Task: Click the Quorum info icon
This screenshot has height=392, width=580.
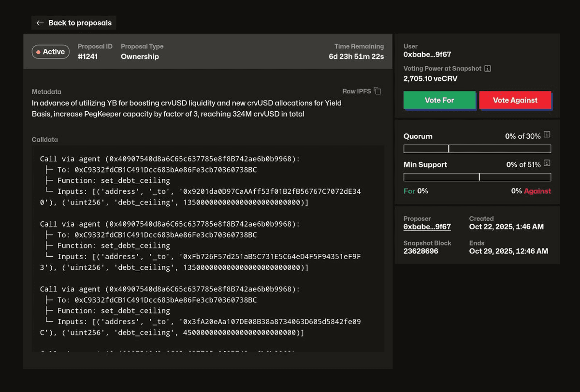Action: pos(547,136)
